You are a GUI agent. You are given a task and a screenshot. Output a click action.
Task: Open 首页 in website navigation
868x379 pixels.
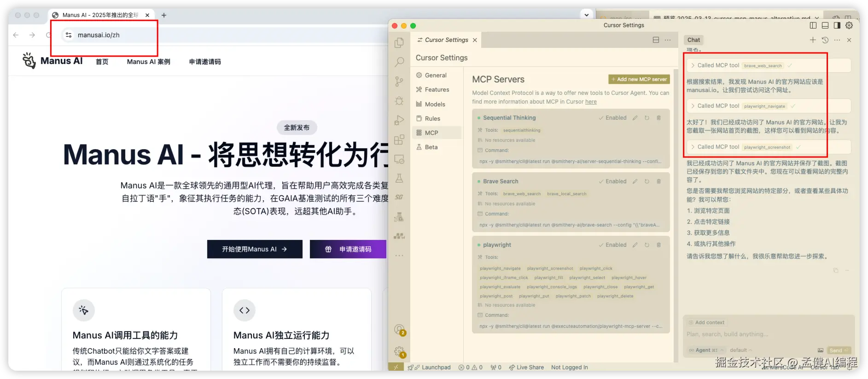tap(102, 62)
